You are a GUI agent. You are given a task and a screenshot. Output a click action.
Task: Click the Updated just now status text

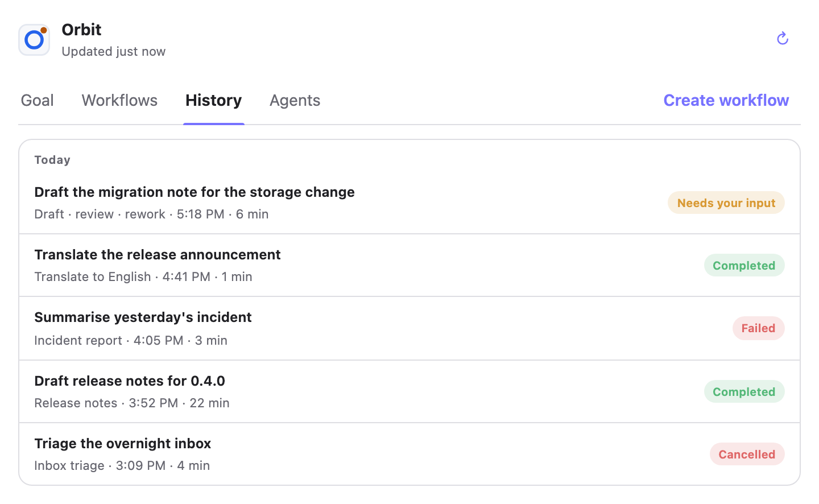114,52
